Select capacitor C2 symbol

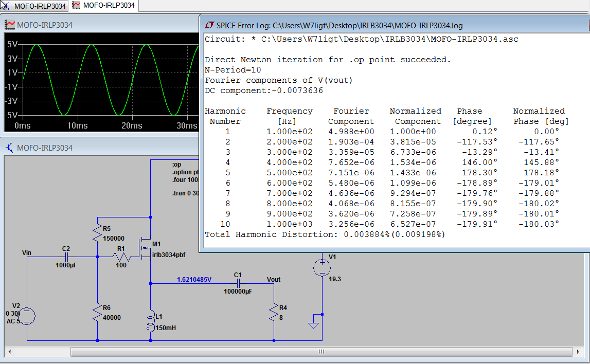66,257
